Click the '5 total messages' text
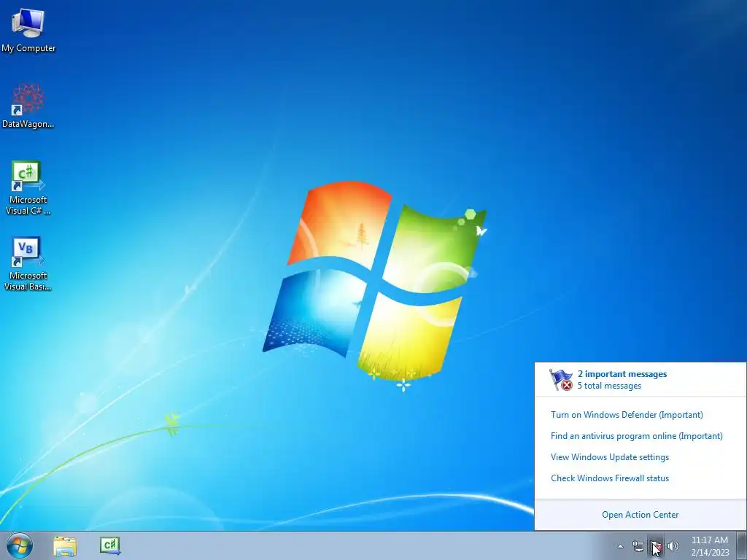747x560 pixels. pyautogui.click(x=609, y=386)
